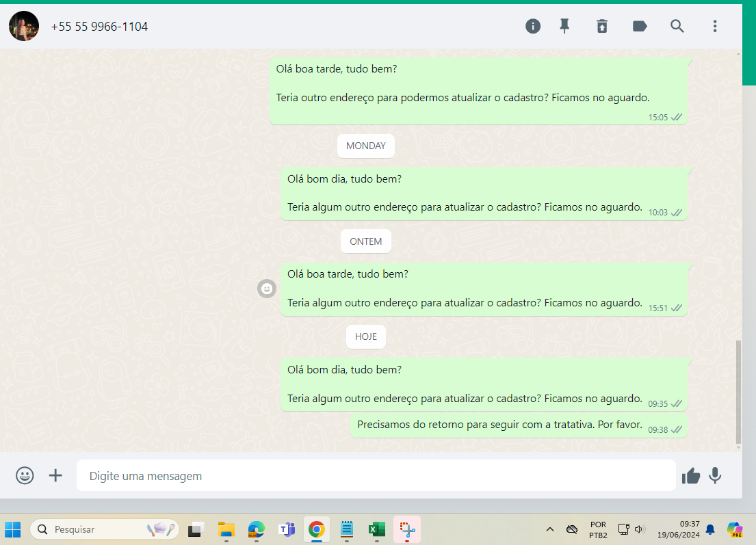Open Microsoft Teams from the taskbar

[287, 529]
